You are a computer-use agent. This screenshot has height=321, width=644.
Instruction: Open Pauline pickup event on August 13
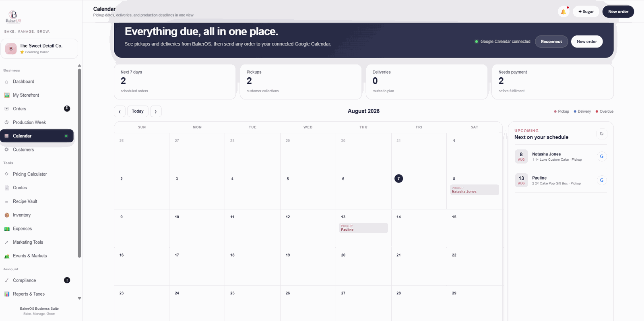coord(363,228)
